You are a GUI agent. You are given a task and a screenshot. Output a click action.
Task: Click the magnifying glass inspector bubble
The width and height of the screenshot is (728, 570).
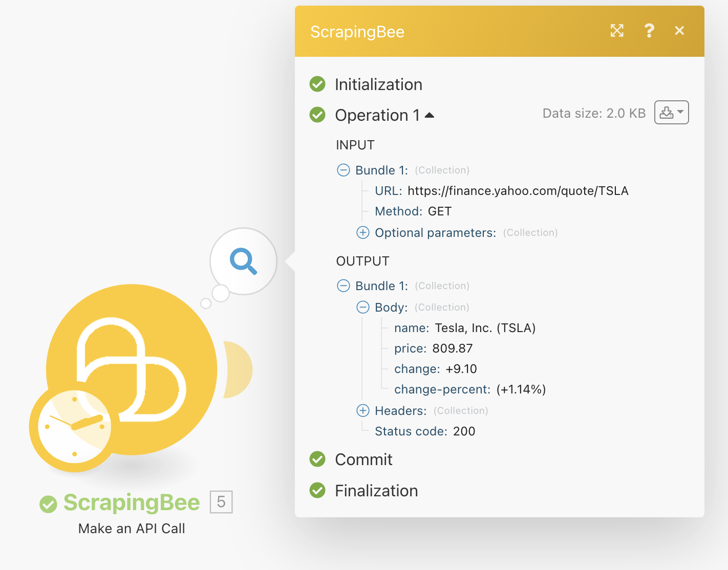[x=243, y=261]
